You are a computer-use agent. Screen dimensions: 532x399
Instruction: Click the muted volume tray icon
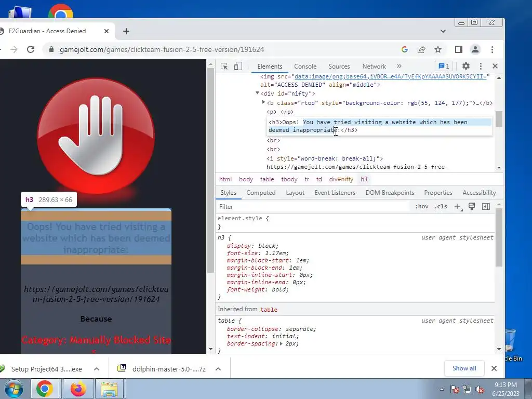(480, 389)
